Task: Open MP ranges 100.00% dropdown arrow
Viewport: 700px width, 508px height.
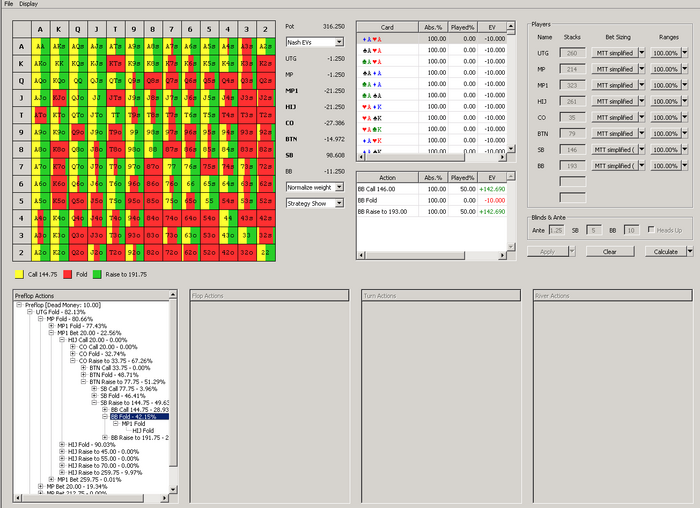Action: click(685, 69)
